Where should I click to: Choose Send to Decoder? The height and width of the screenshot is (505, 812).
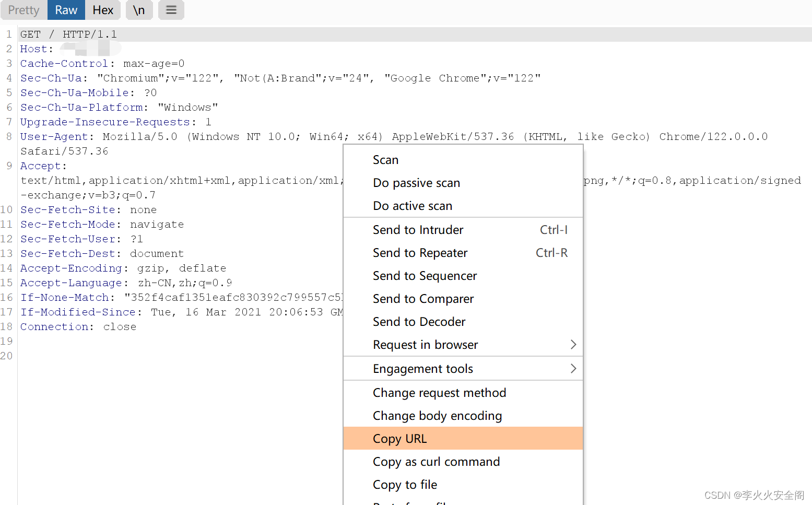(463, 322)
